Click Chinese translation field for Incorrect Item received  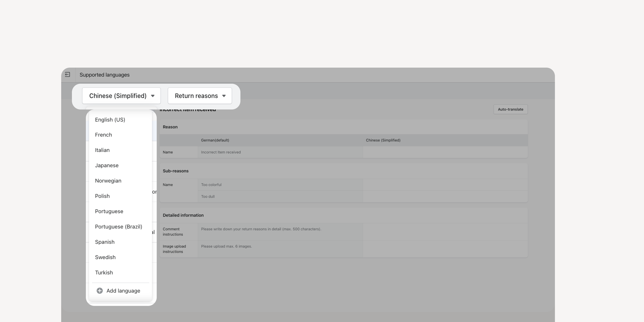tap(445, 152)
